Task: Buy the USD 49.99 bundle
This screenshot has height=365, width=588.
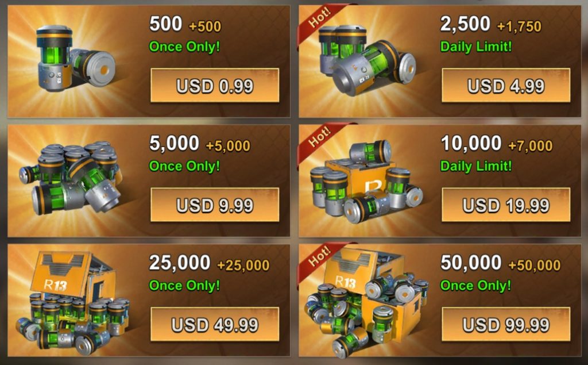Action: pos(215,324)
